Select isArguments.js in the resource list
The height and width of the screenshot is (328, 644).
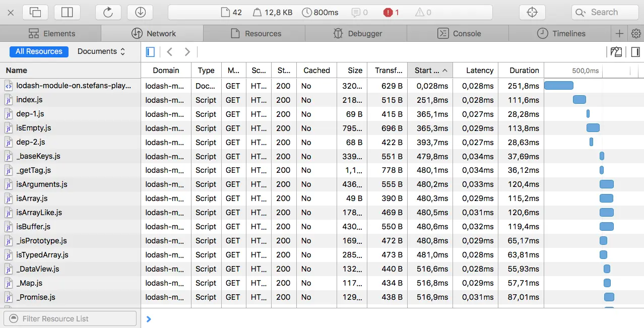[x=71, y=184]
